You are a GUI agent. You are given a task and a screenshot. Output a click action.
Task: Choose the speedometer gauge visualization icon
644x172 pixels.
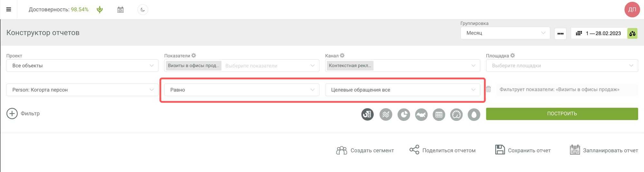(456, 114)
